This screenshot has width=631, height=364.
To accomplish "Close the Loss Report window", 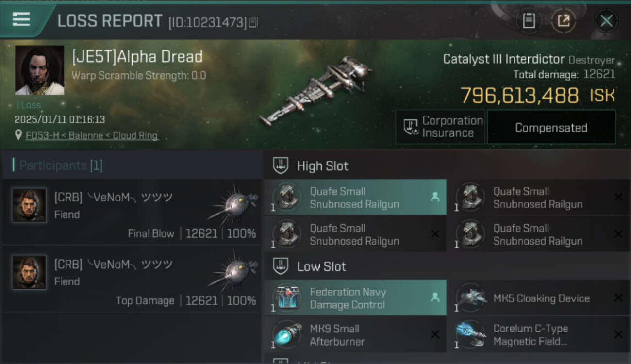I will pos(606,20).
